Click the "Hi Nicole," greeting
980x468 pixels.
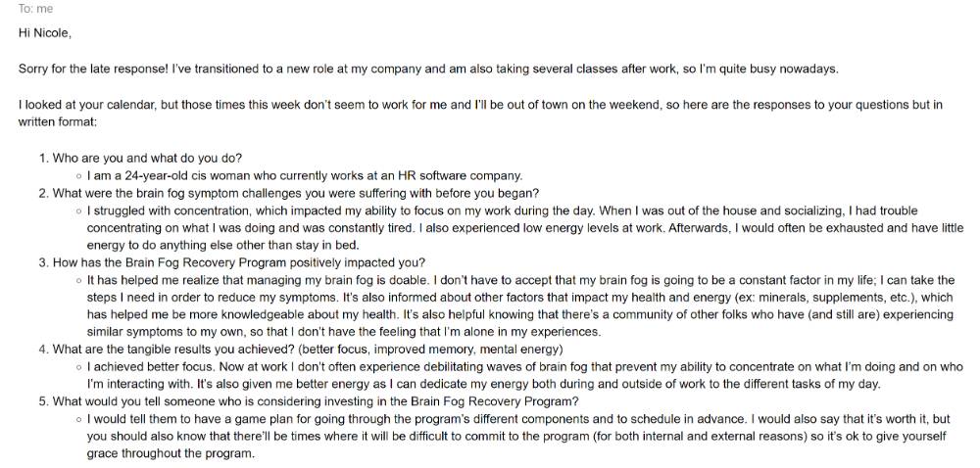[x=44, y=33]
